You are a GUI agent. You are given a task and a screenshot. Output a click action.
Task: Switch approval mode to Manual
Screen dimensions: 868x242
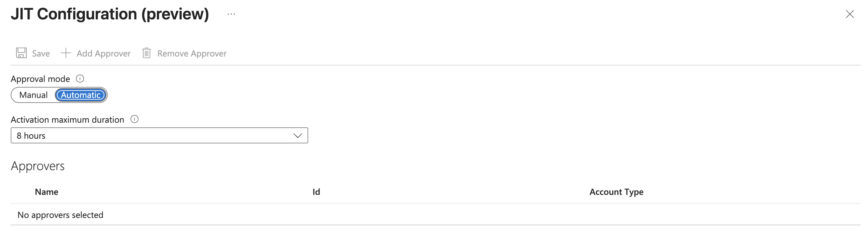pos(33,95)
